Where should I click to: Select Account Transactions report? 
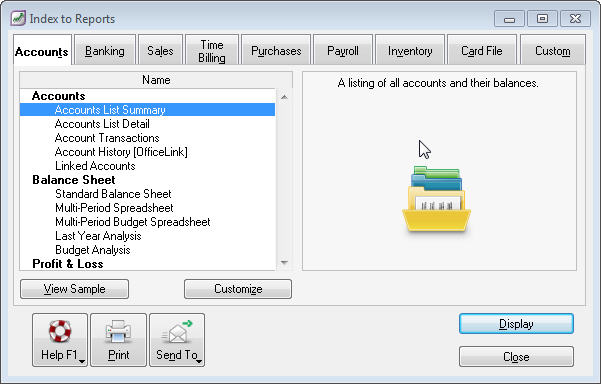click(148, 138)
